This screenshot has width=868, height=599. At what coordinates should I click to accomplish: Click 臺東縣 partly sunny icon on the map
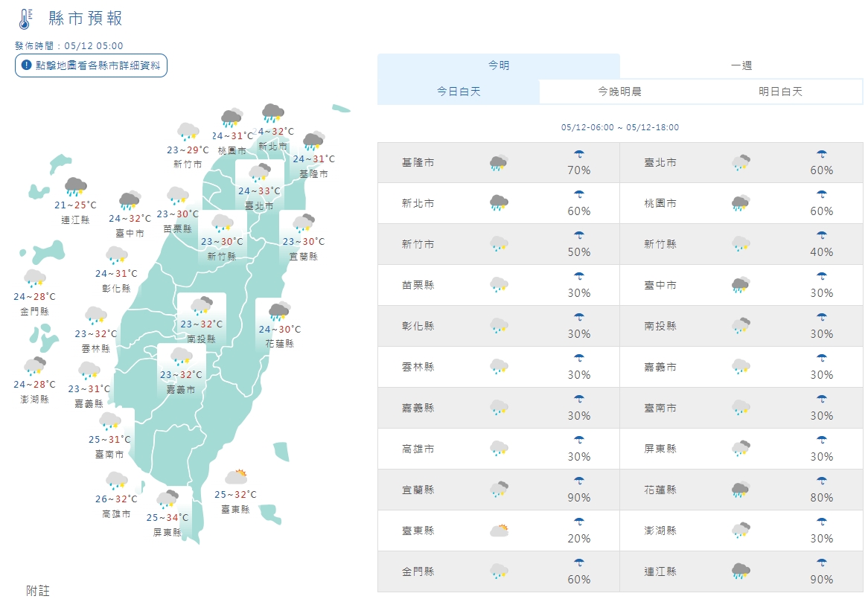[237, 476]
